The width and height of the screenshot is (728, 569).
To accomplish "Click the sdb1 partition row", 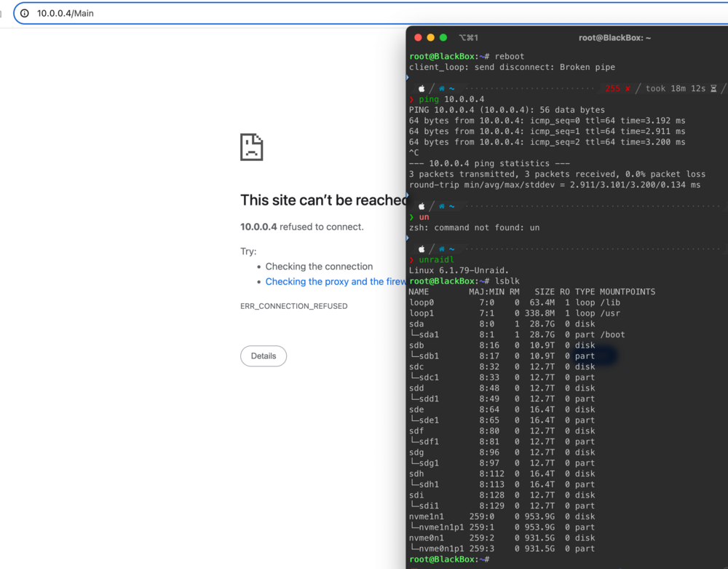I will click(x=502, y=356).
